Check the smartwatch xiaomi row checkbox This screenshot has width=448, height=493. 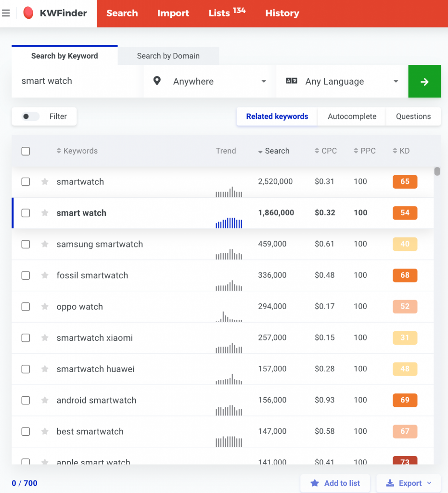point(26,338)
